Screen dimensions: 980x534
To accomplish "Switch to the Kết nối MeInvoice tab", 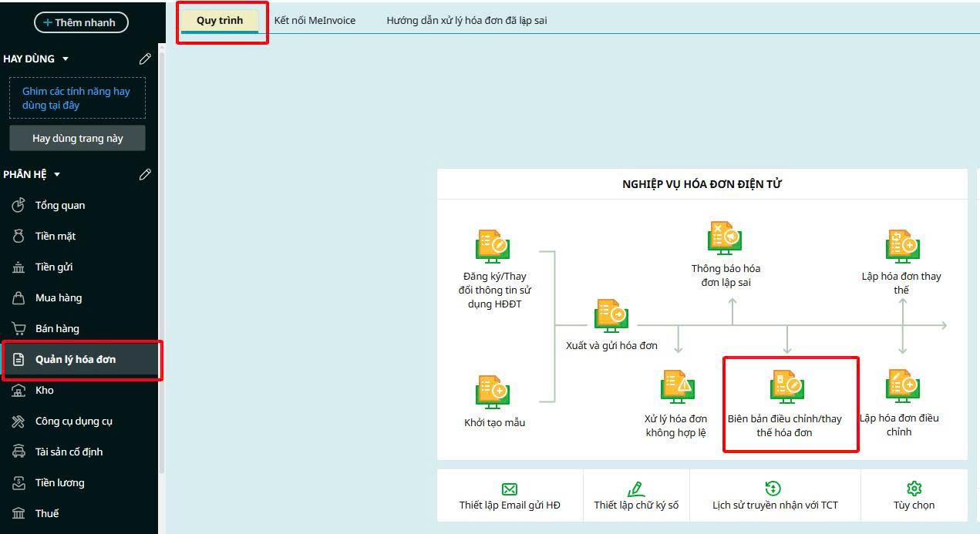I will pos(315,21).
